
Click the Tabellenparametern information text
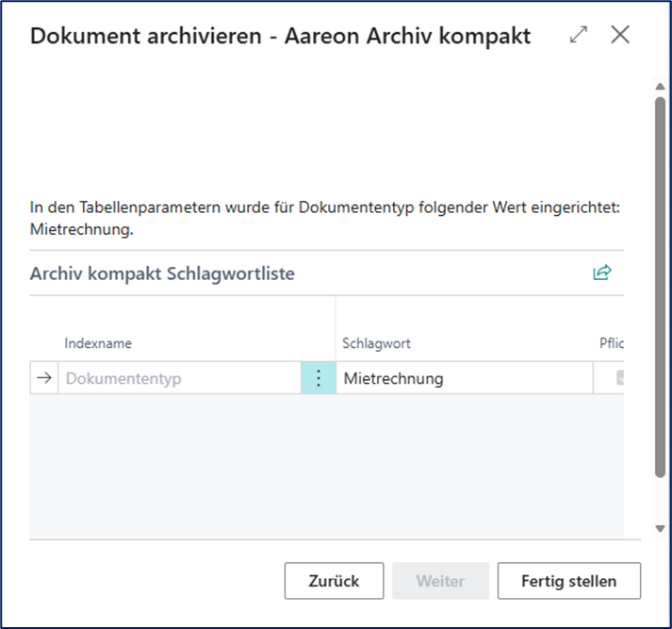(325, 218)
